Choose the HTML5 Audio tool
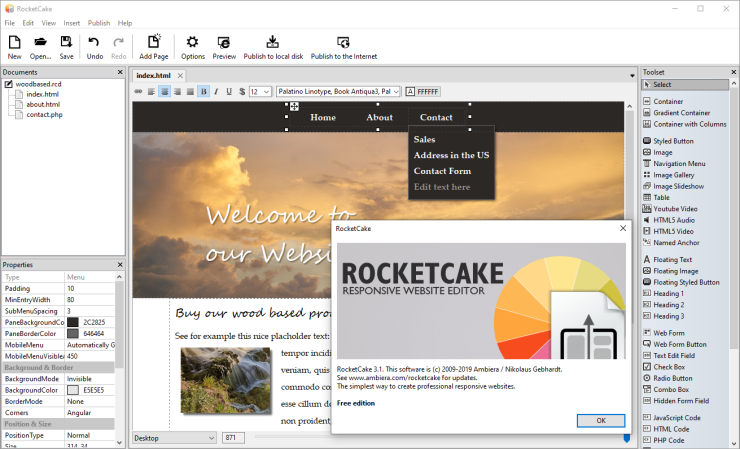The width and height of the screenshot is (740, 449). point(673,220)
